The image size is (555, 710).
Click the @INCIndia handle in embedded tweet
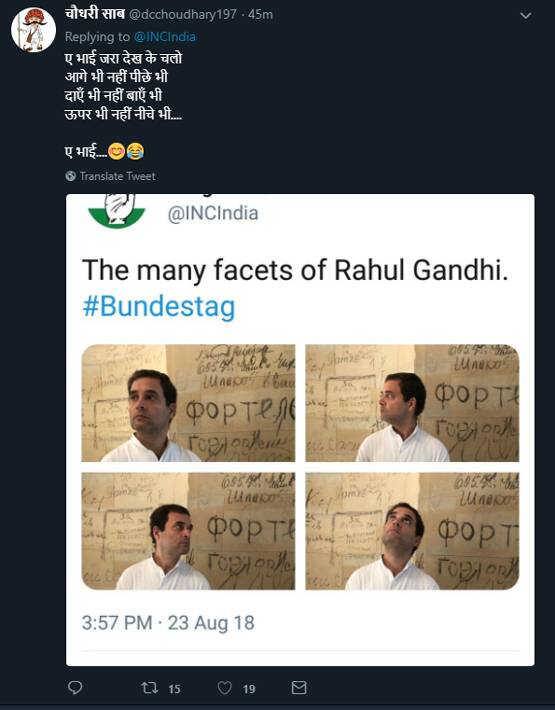tap(213, 214)
